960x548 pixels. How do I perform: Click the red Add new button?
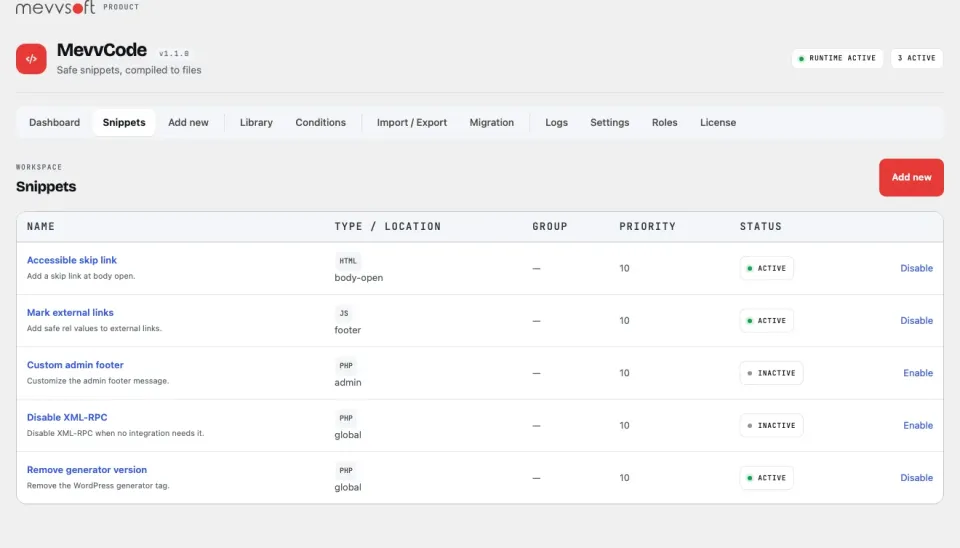pyautogui.click(x=911, y=178)
